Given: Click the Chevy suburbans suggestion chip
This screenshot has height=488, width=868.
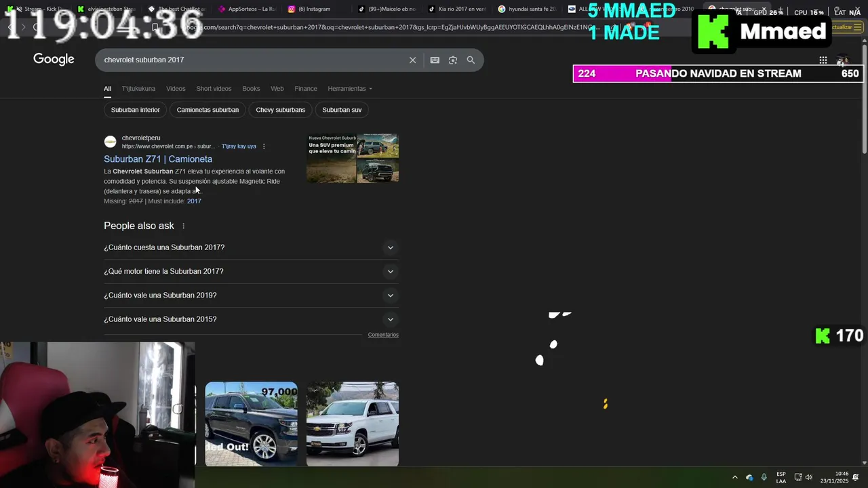Looking at the screenshot, I should [280, 110].
